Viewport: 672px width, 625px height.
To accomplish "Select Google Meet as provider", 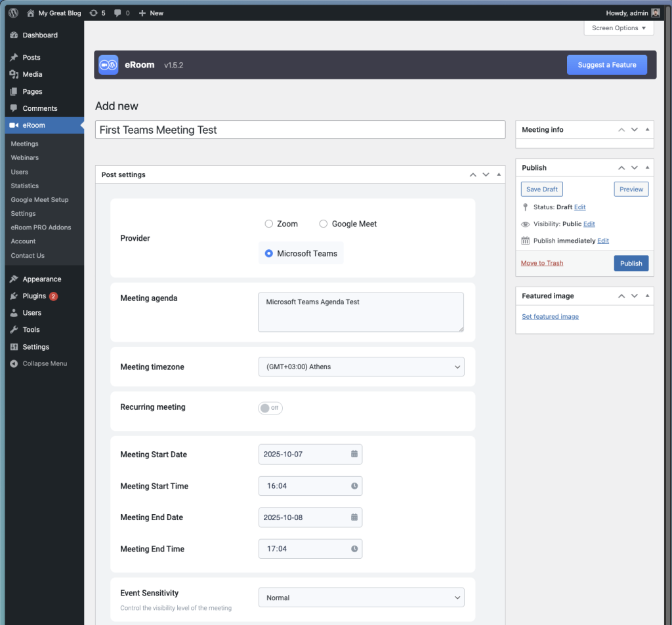I will pos(324,224).
